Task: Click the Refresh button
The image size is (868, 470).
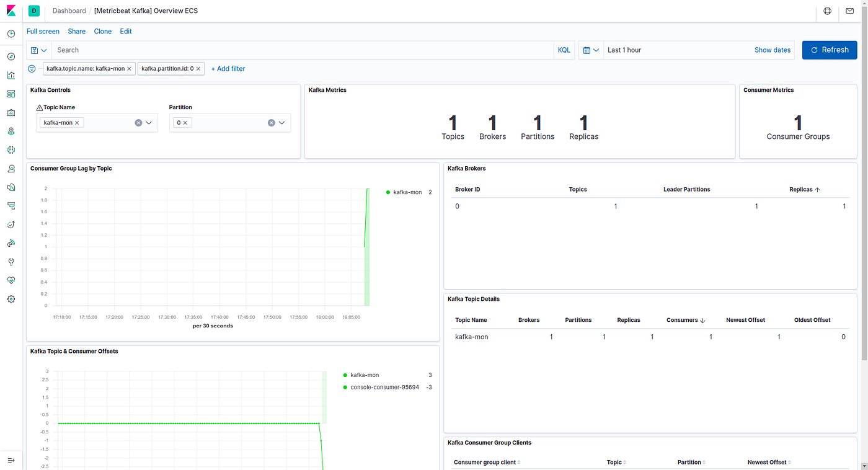Action: point(829,50)
